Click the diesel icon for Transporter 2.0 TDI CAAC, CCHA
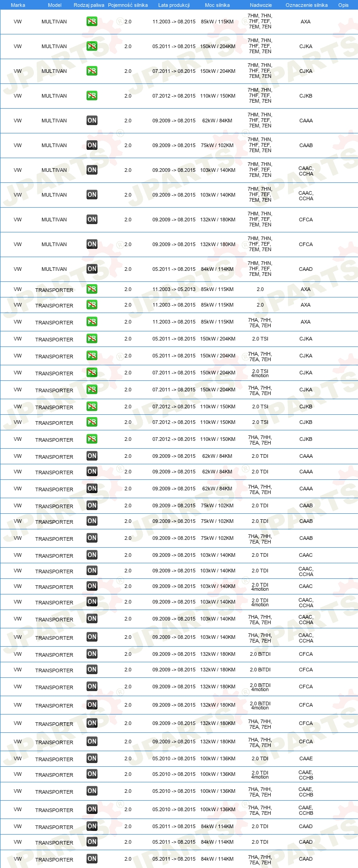 click(92, 571)
